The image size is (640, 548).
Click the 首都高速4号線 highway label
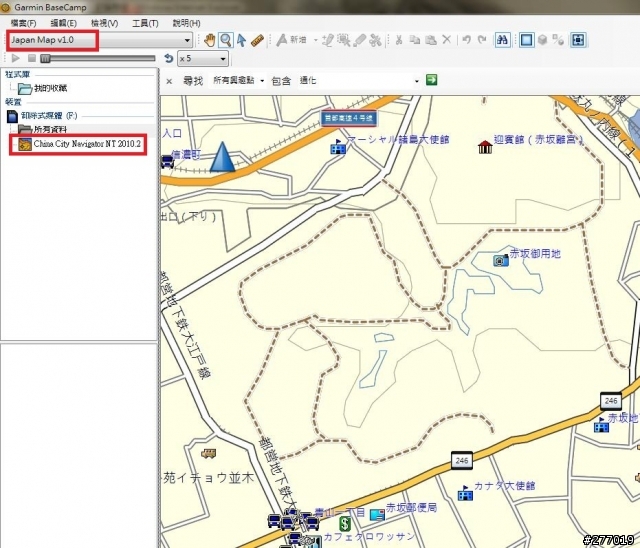click(348, 118)
